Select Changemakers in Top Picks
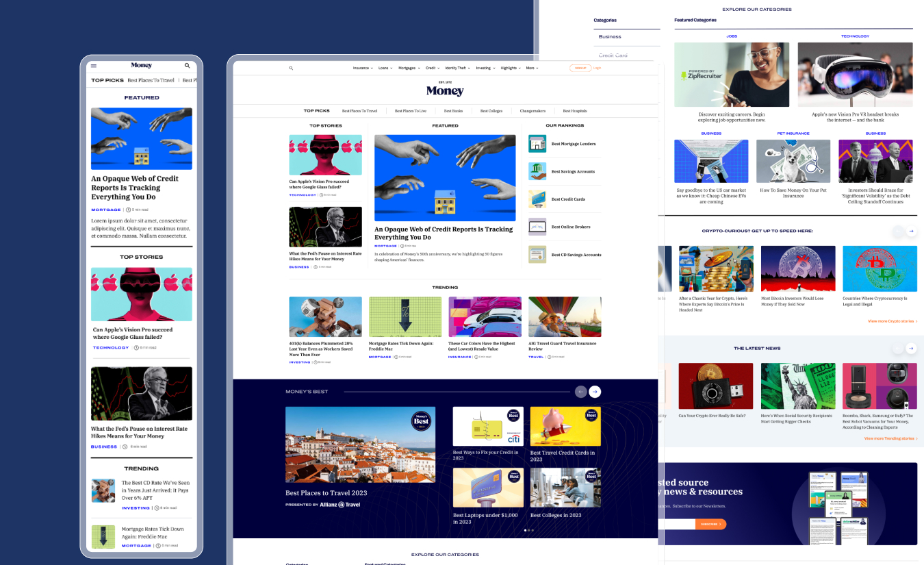924x565 pixels. [532, 111]
